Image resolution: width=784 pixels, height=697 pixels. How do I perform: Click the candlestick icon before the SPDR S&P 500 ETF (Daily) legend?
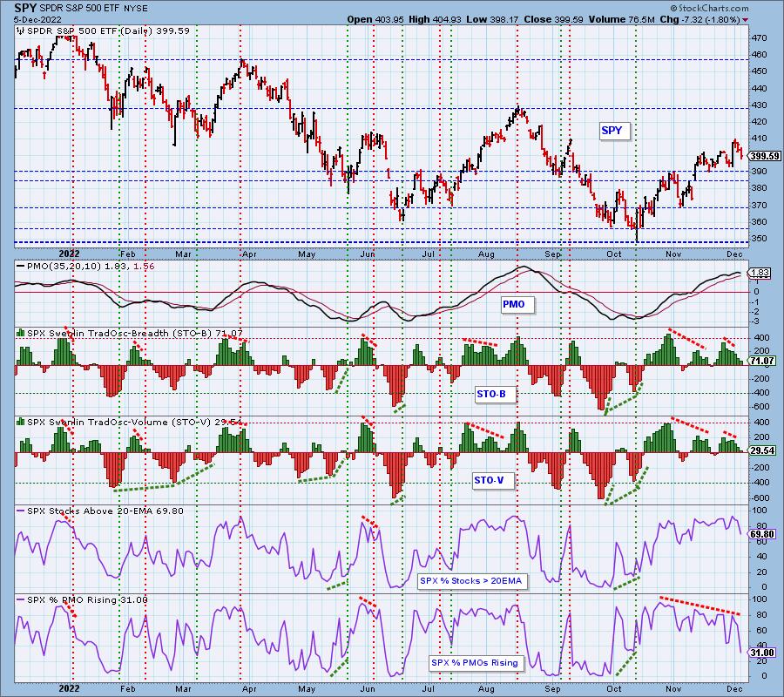(21, 31)
